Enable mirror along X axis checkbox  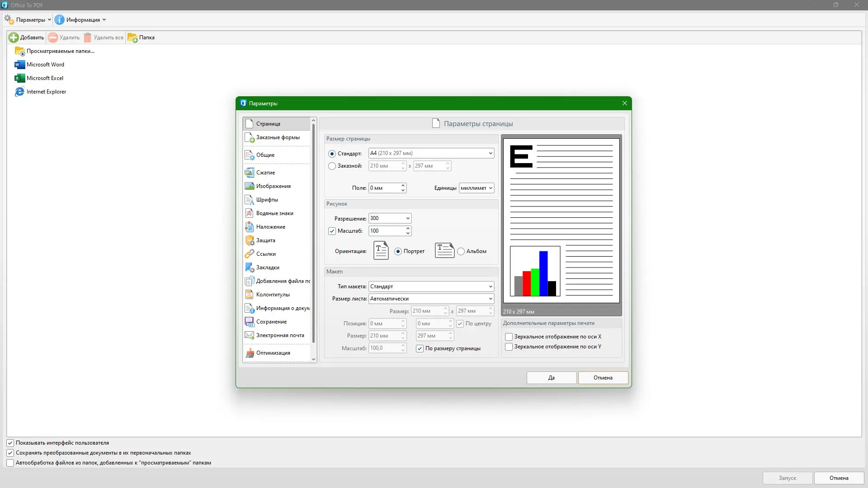tap(509, 337)
